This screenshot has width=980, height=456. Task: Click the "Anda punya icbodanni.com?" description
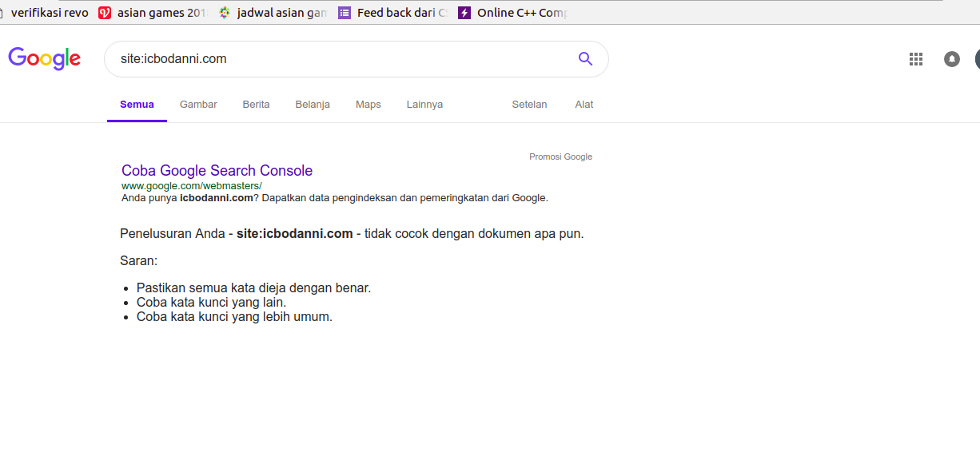coord(335,198)
